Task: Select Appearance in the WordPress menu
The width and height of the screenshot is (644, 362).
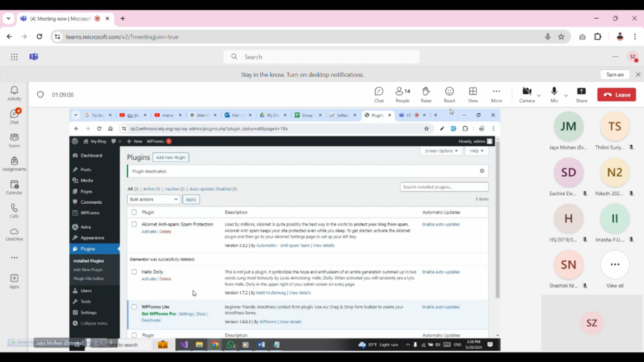Action: click(92, 238)
